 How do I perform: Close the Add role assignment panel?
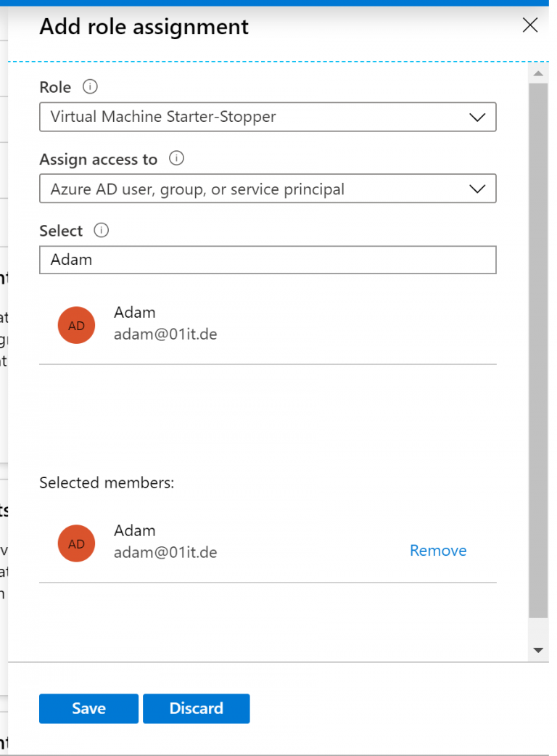click(x=530, y=26)
